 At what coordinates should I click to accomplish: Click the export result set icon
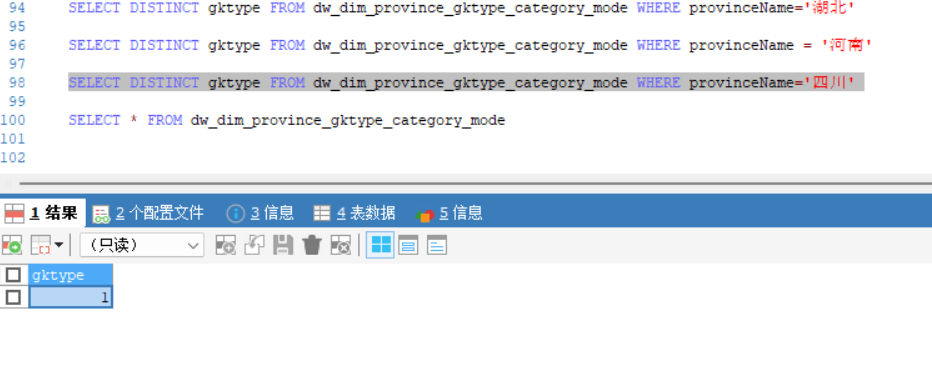[11, 245]
